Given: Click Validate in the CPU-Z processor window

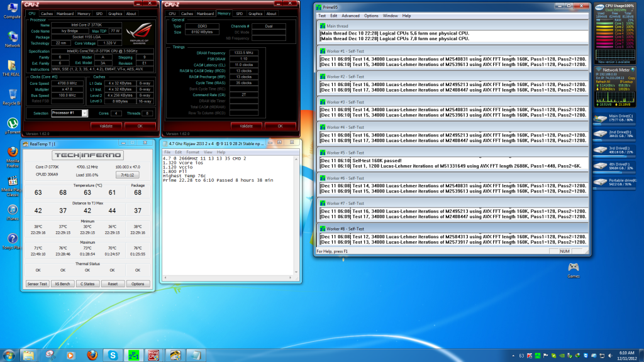Looking at the screenshot, I should coord(106,126).
